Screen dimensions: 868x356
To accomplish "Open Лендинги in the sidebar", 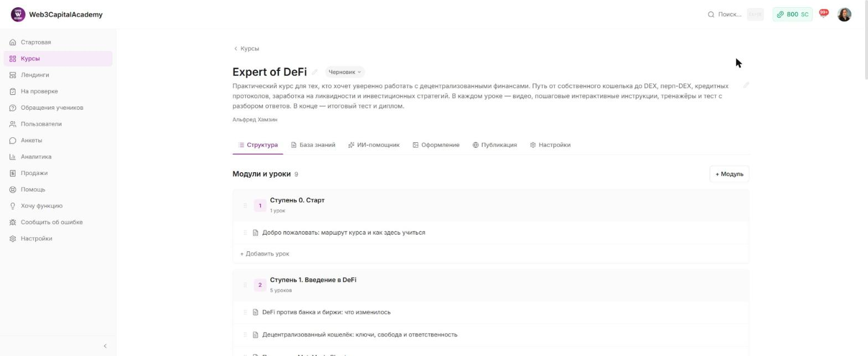I will click(58, 75).
